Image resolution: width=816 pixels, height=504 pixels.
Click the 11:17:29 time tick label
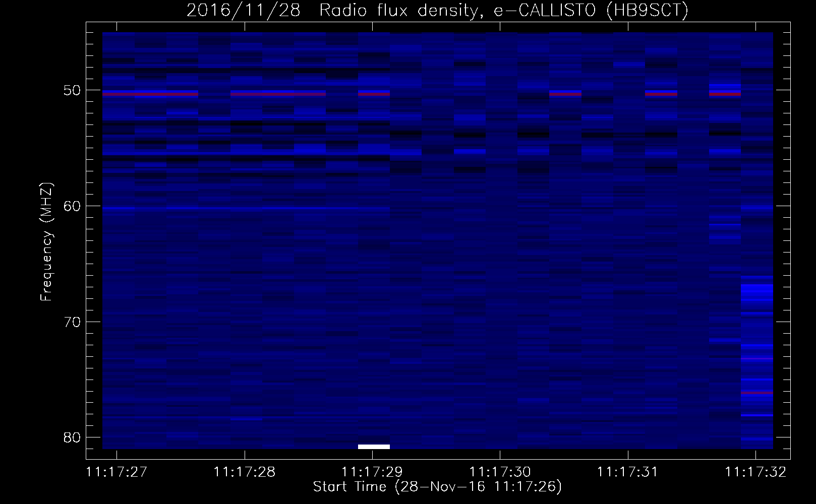372,472
